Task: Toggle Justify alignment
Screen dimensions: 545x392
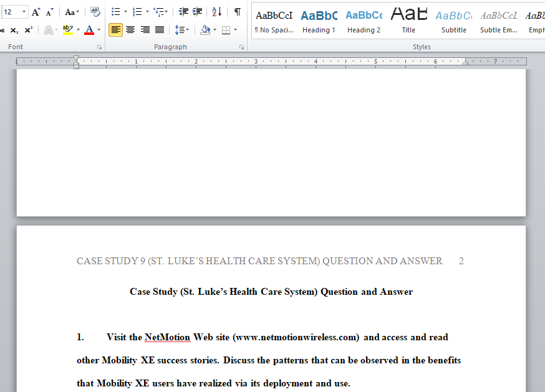Action: click(x=160, y=30)
